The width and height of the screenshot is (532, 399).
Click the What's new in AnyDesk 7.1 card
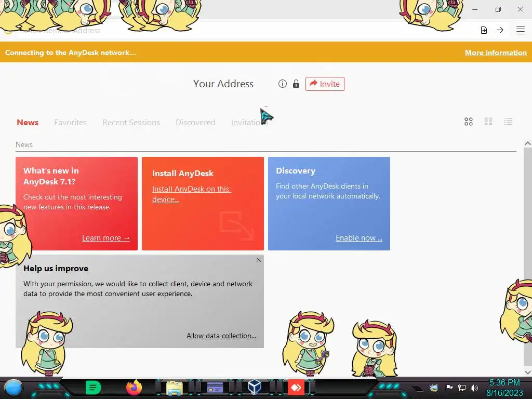click(x=77, y=204)
